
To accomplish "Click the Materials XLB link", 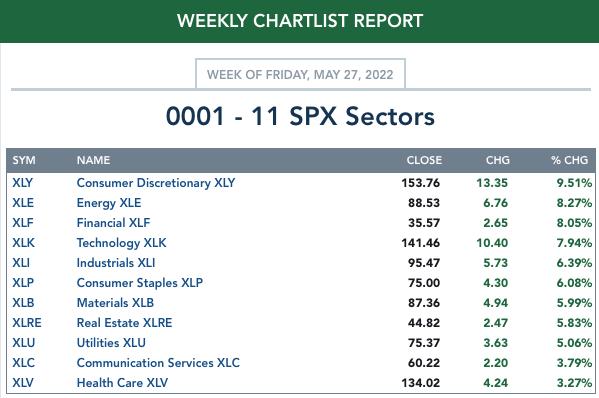I will tap(115, 303).
